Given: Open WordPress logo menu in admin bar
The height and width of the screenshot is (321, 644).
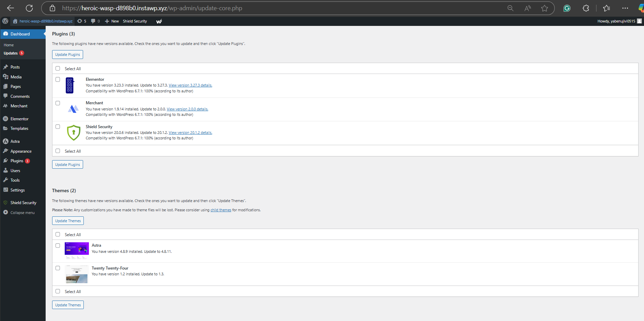Looking at the screenshot, I should [5, 21].
